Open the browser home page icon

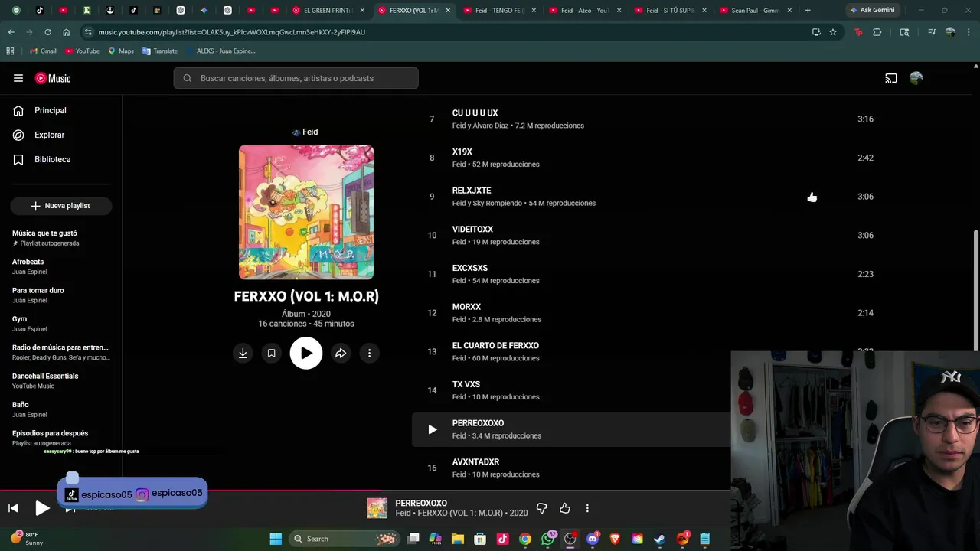(66, 32)
